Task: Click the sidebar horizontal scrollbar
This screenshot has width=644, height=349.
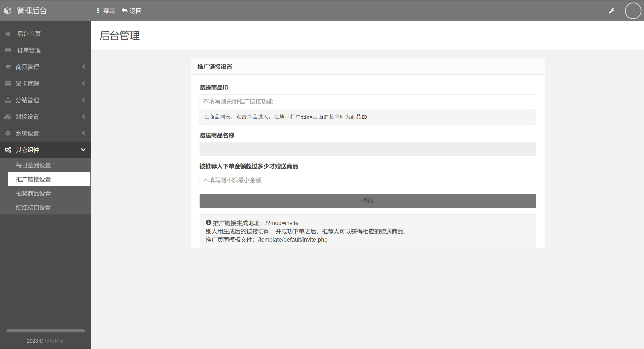Action: click(x=46, y=331)
